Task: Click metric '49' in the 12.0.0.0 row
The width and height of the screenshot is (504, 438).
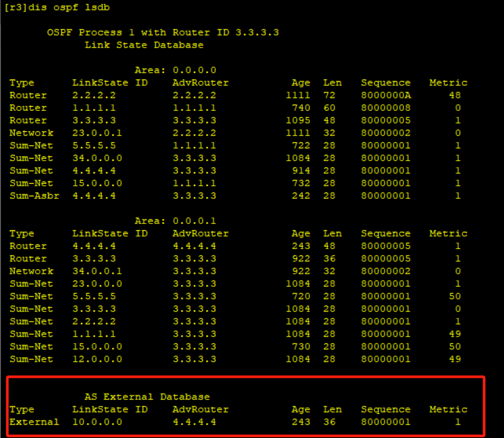Action: (x=455, y=359)
